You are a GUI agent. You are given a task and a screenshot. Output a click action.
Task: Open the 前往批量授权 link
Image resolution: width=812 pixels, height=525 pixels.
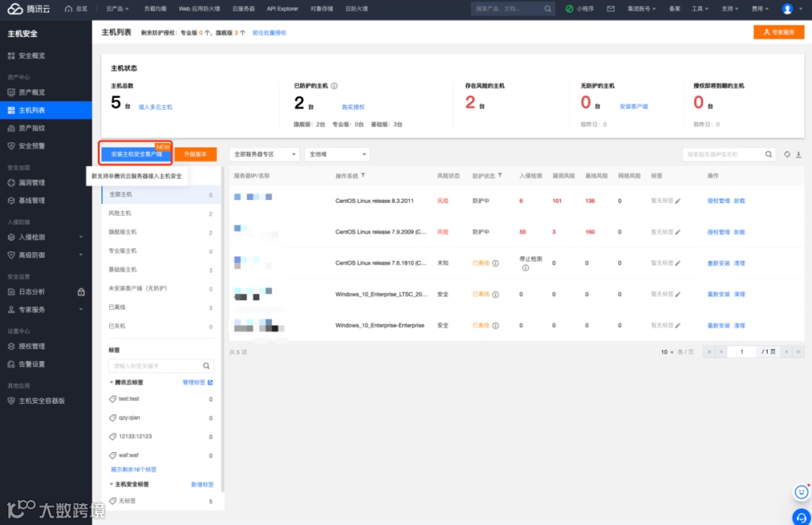click(x=268, y=32)
